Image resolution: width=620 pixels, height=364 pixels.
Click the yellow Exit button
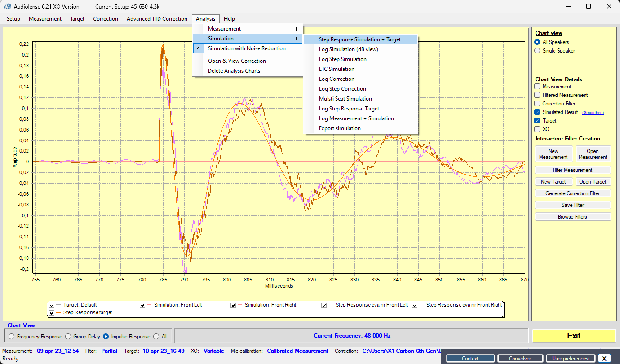pos(574,336)
